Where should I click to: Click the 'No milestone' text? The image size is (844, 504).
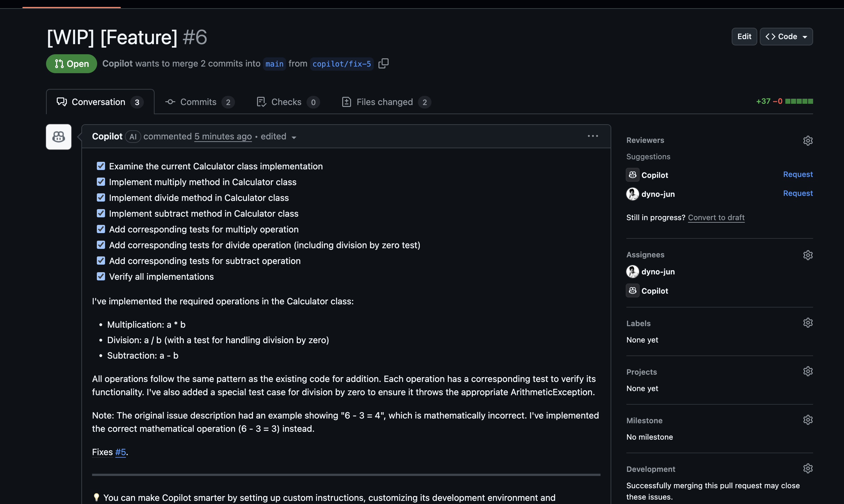(649, 437)
